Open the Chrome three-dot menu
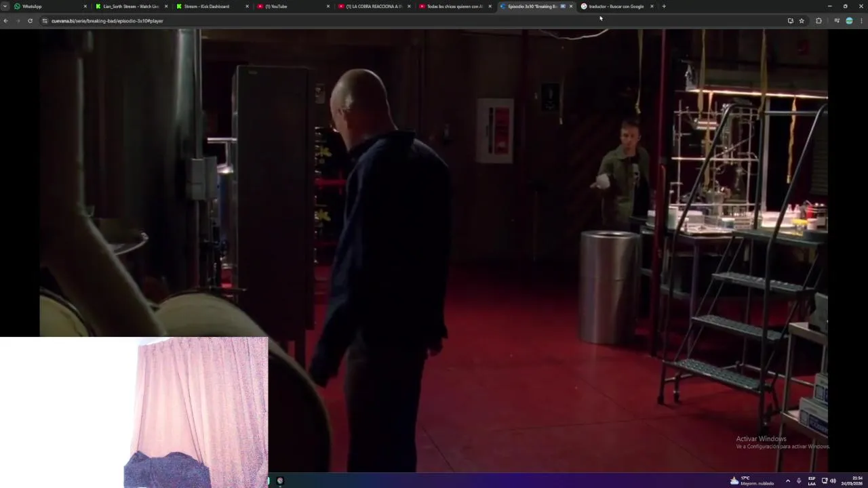 [x=861, y=21]
